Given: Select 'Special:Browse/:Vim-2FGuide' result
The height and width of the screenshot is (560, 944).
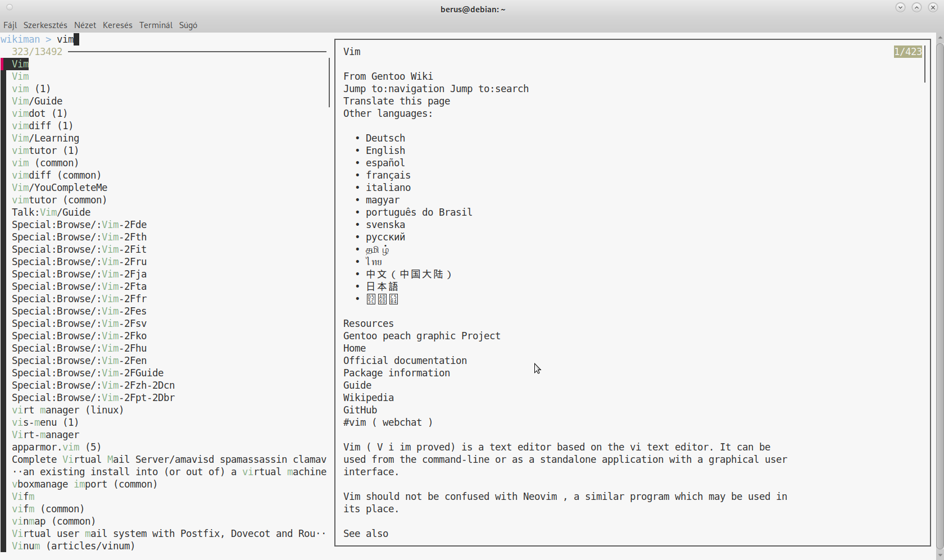Looking at the screenshot, I should tap(88, 373).
